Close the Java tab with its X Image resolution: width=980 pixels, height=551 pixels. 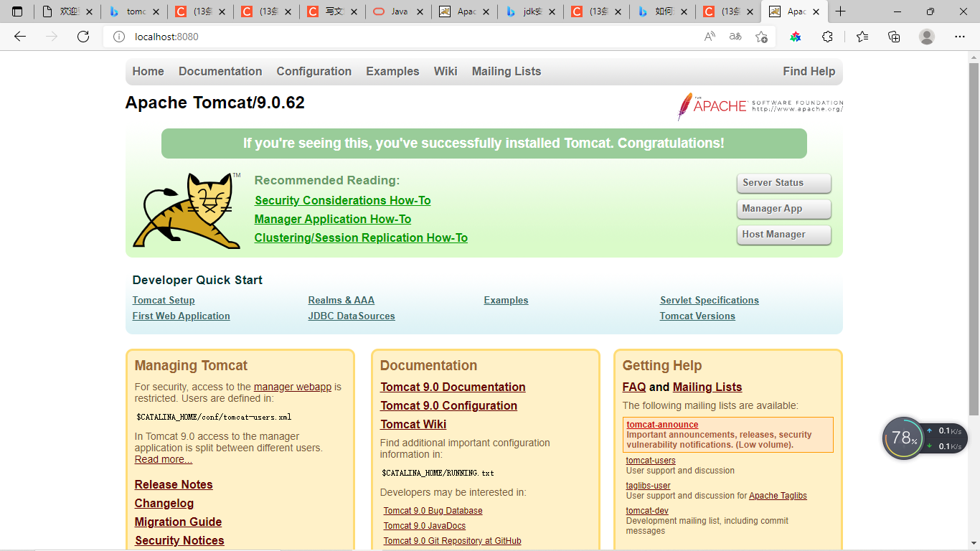(x=420, y=11)
